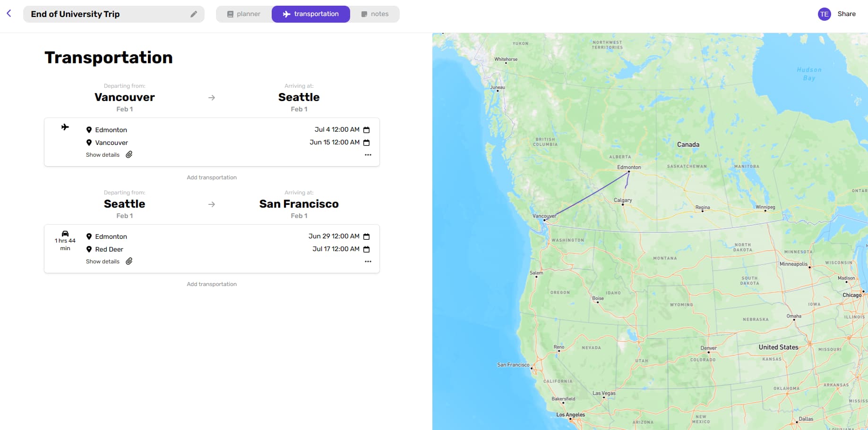The height and width of the screenshot is (430, 868).
Task: Click Add transportation below Vancouver to Seattle
Action: tap(212, 177)
